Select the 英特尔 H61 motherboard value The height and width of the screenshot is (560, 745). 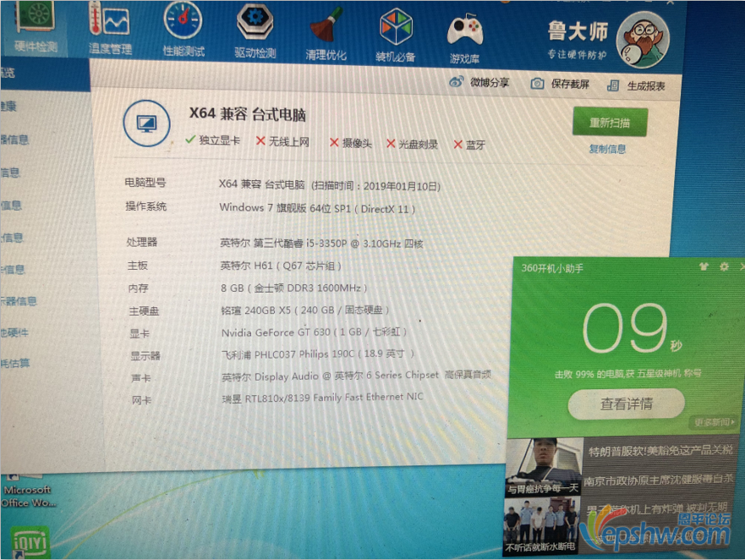point(281,266)
